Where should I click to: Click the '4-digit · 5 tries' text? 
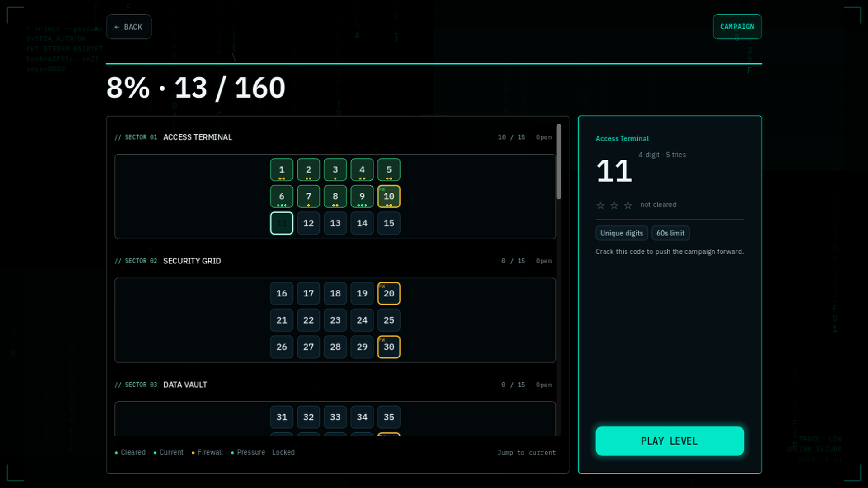[662, 155]
